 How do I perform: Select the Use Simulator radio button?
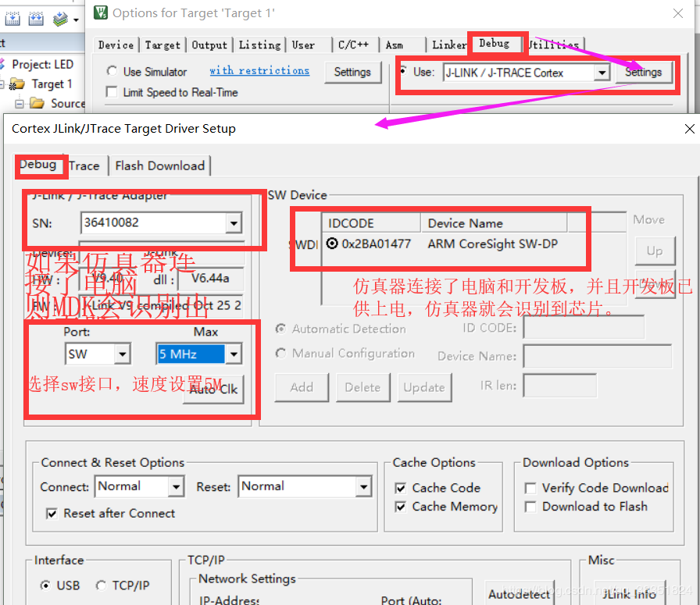click(x=112, y=71)
